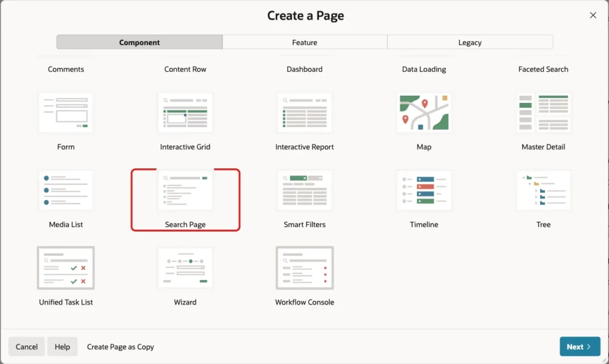The image size is (609, 364).
Task: Open the Legacy tab
Action: pyautogui.click(x=470, y=42)
